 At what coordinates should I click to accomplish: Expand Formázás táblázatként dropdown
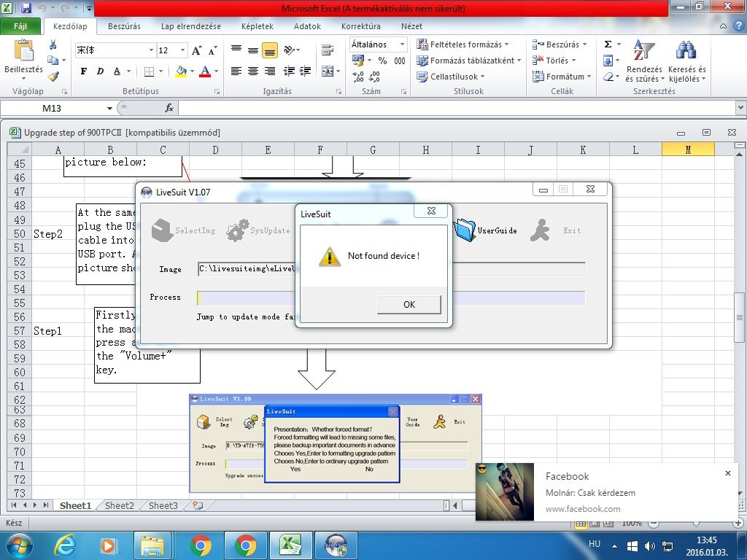coord(519,61)
